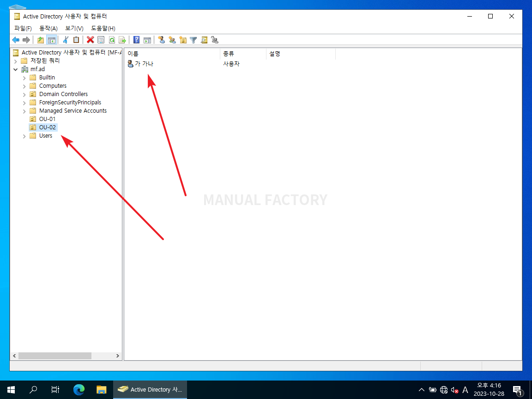The image size is (532, 399).
Task: Create a new group with the toolbar icon
Action: pos(172,40)
